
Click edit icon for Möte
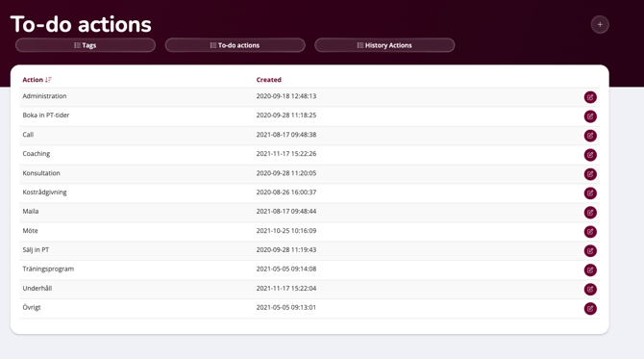590,232
